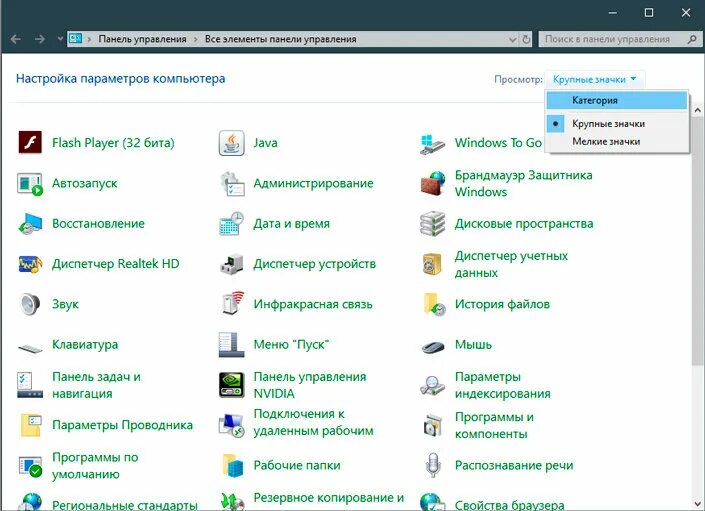
Task: Refresh the control panel view
Action: [526, 40]
